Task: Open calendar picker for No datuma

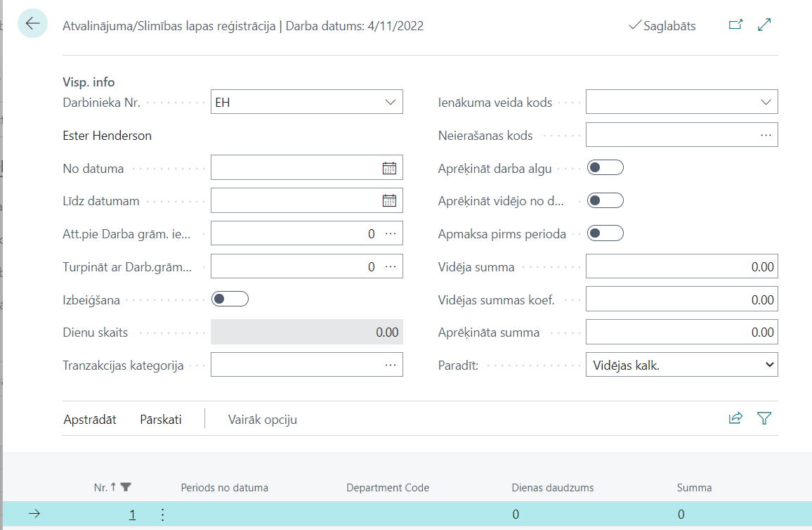Action: tap(389, 168)
